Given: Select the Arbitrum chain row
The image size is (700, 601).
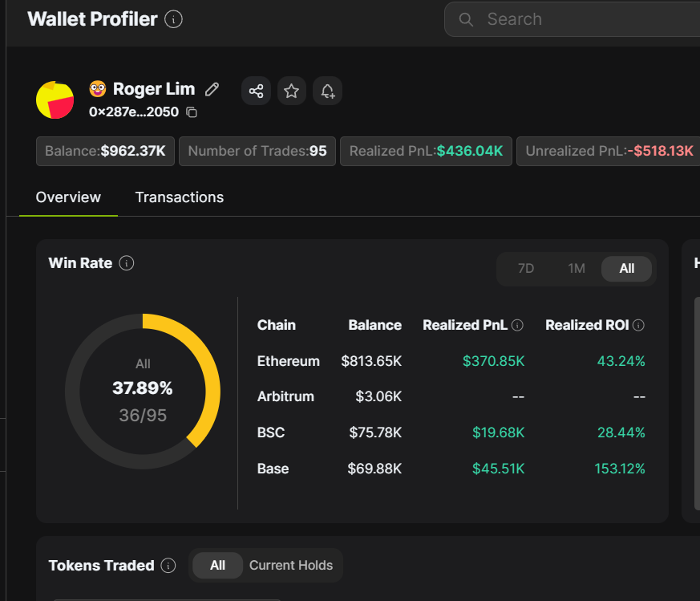Looking at the screenshot, I should (451, 396).
